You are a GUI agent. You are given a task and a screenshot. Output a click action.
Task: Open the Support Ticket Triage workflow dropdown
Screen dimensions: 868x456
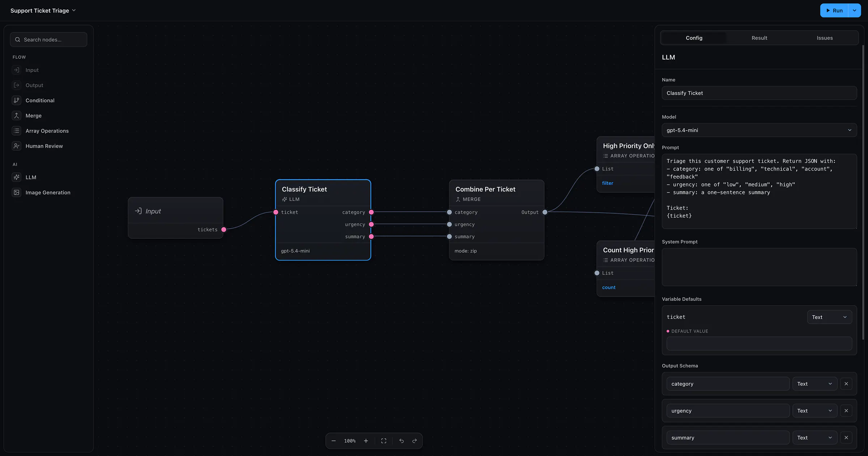click(x=43, y=10)
